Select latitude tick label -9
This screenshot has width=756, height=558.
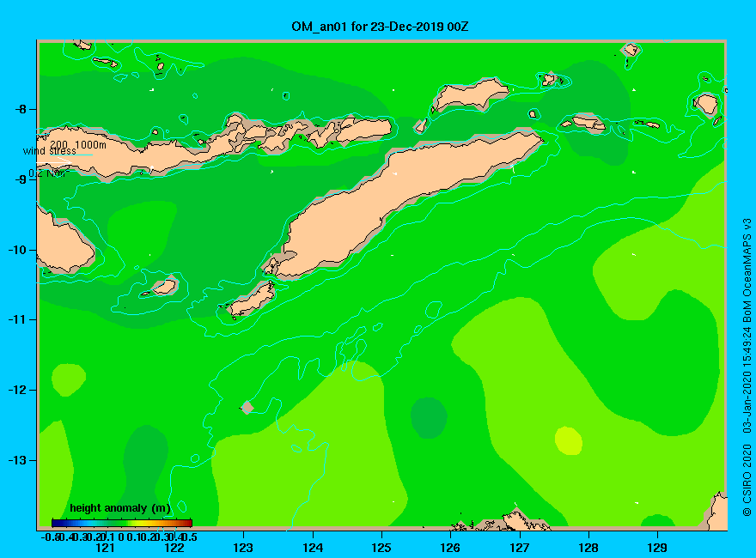pyautogui.click(x=21, y=179)
